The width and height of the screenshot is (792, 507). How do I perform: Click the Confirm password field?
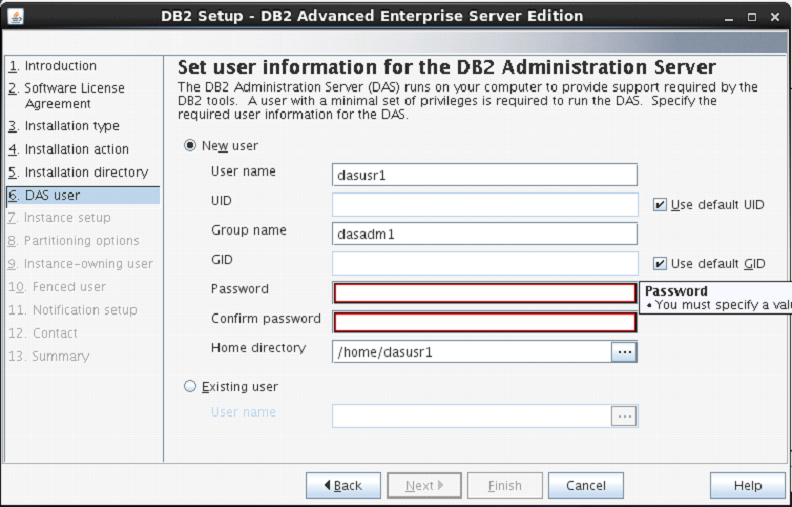click(x=484, y=322)
